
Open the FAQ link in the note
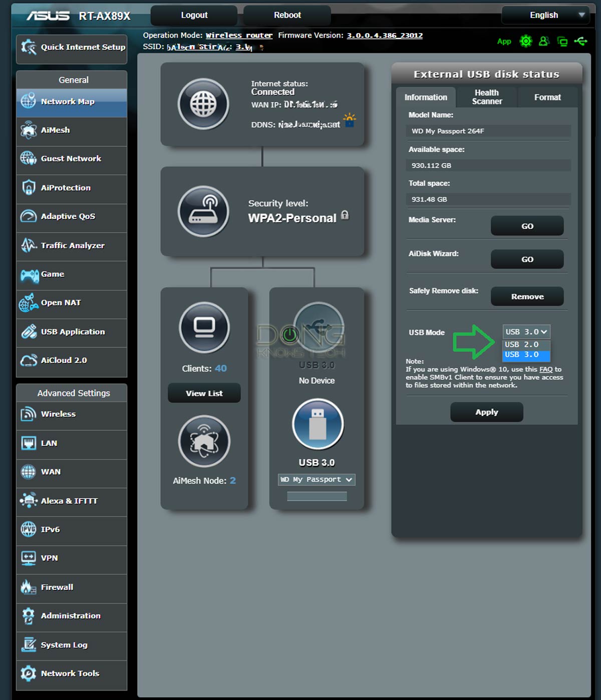click(x=544, y=369)
